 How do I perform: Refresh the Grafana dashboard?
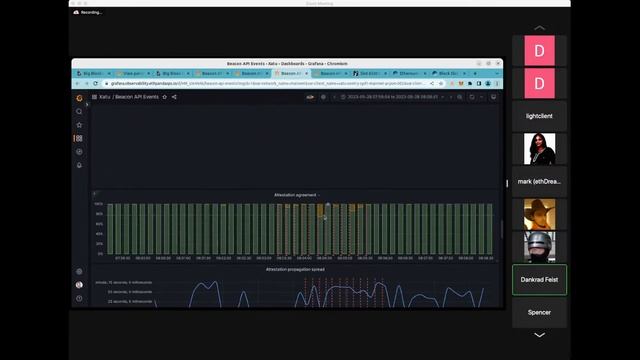pos(472,97)
